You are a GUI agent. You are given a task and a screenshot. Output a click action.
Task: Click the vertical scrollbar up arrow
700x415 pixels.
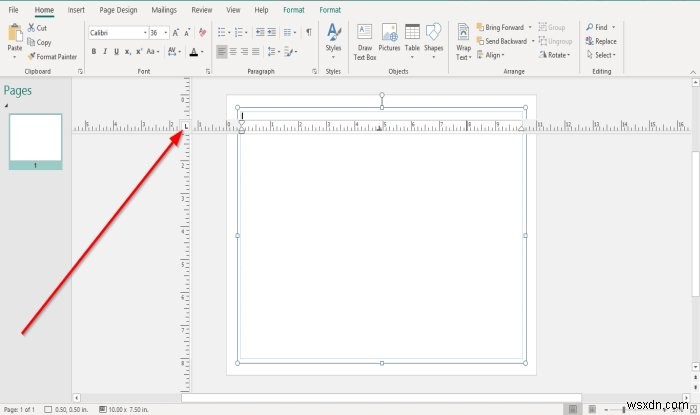point(695,82)
